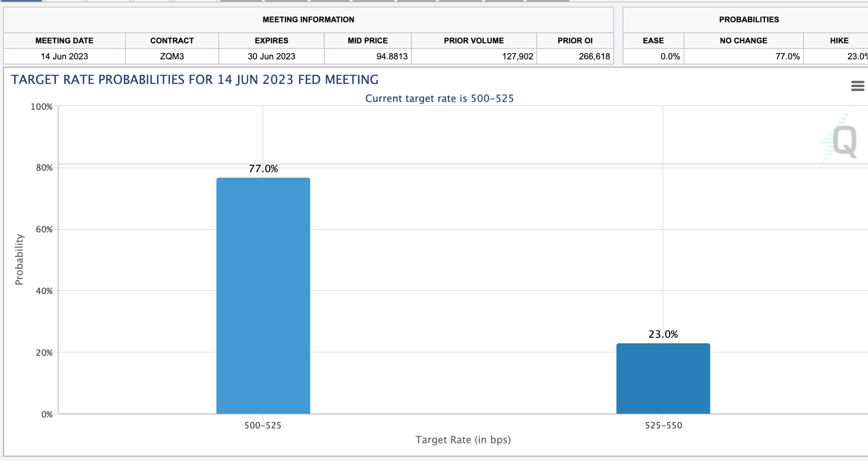Click the Mid Price column header
Image resolution: width=868 pixels, height=461 pixels.
tap(367, 41)
